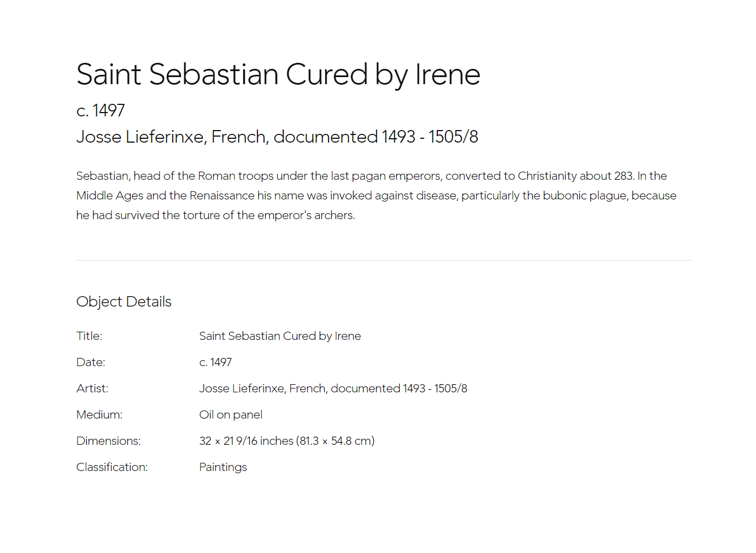
Task: Open the artist value in Object Details
Action: [x=333, y=389]
